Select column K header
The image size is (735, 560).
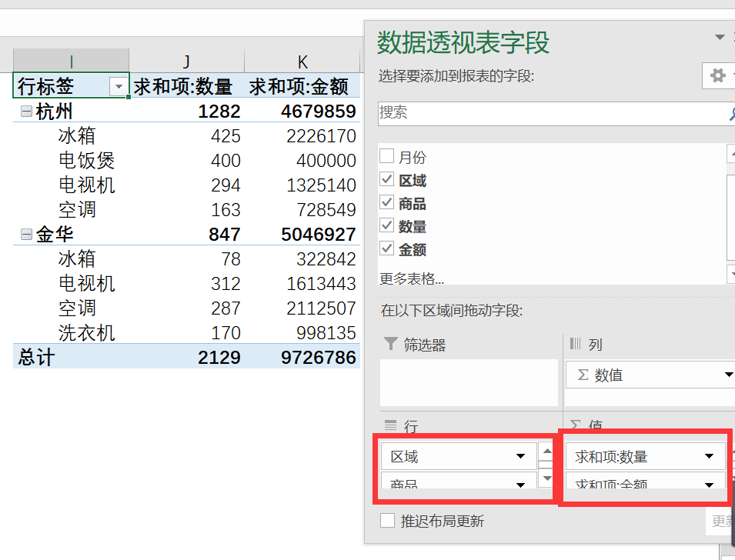point(302,61)
